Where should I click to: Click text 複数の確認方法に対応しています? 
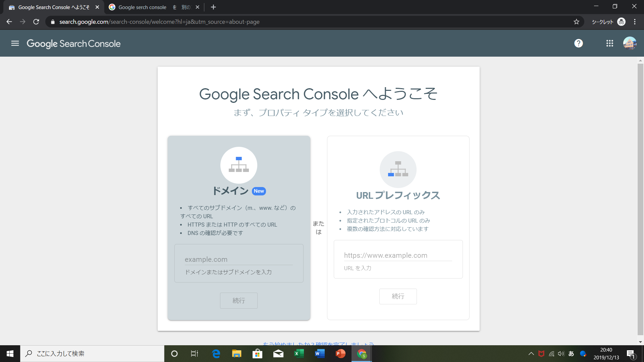pyautogui.click(x=388, y=229)
